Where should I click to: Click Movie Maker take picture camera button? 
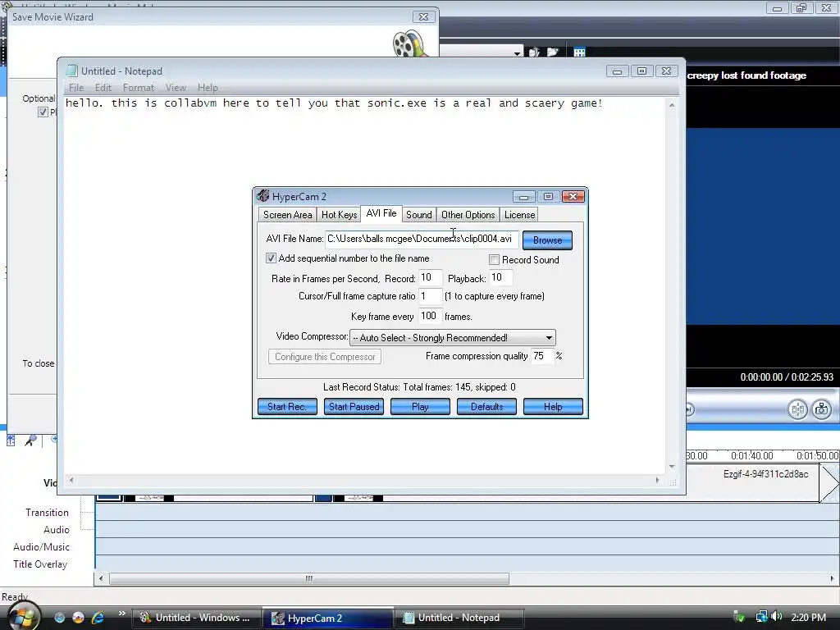click(821, 410)
